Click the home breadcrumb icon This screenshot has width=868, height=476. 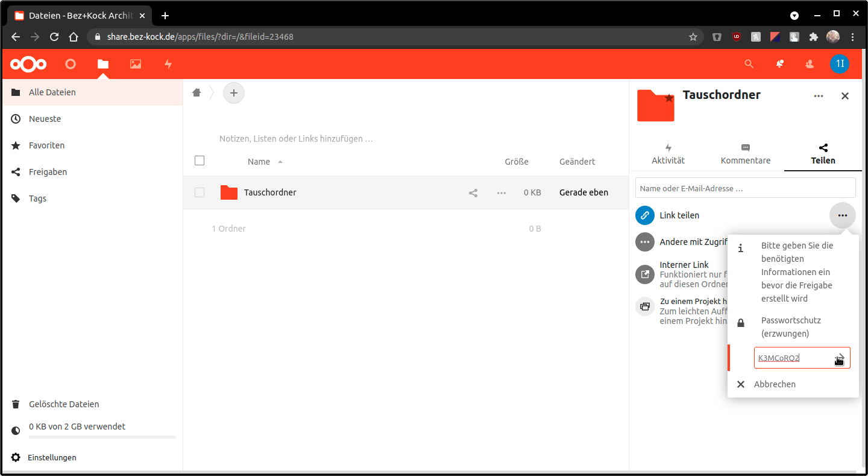tap(197, 93)
